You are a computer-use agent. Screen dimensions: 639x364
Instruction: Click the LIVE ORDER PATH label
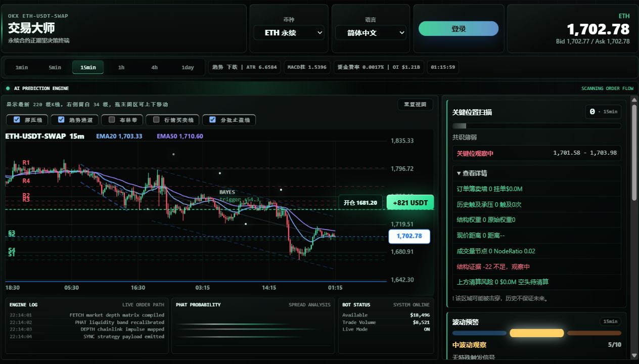tap(143, 305)
